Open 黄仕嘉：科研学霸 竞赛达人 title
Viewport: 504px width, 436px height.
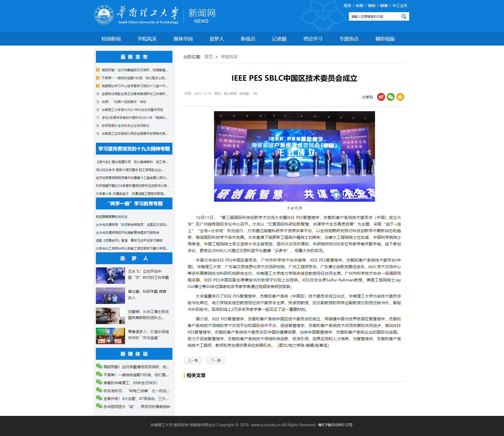147,295
